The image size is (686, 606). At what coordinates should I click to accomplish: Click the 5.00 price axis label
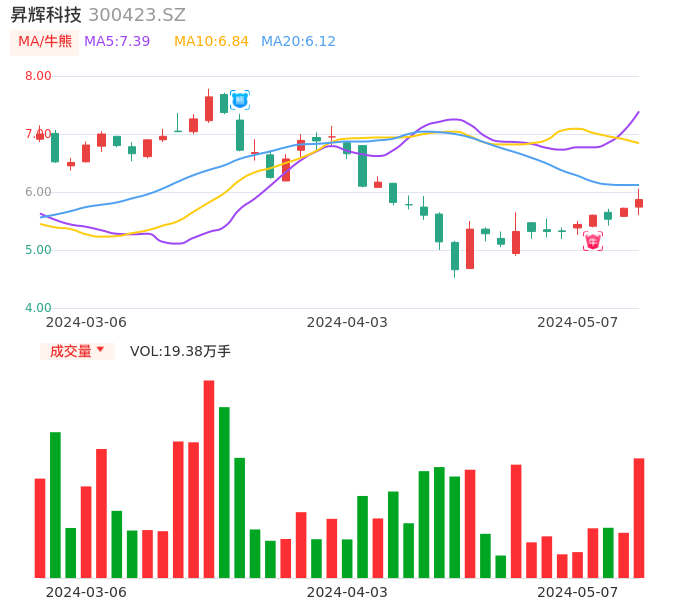click(x=38, y=250)
